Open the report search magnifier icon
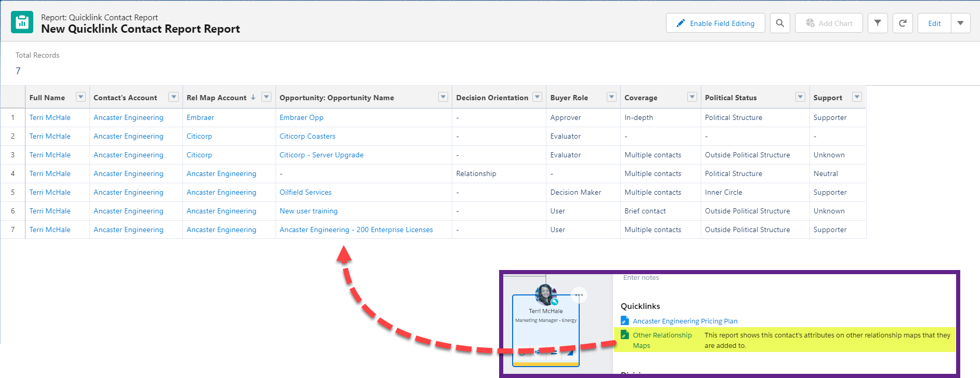 tap(780, 23)
